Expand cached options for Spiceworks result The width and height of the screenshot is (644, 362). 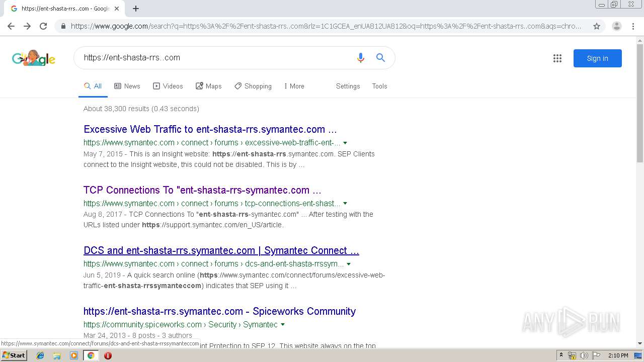[283, 325]
